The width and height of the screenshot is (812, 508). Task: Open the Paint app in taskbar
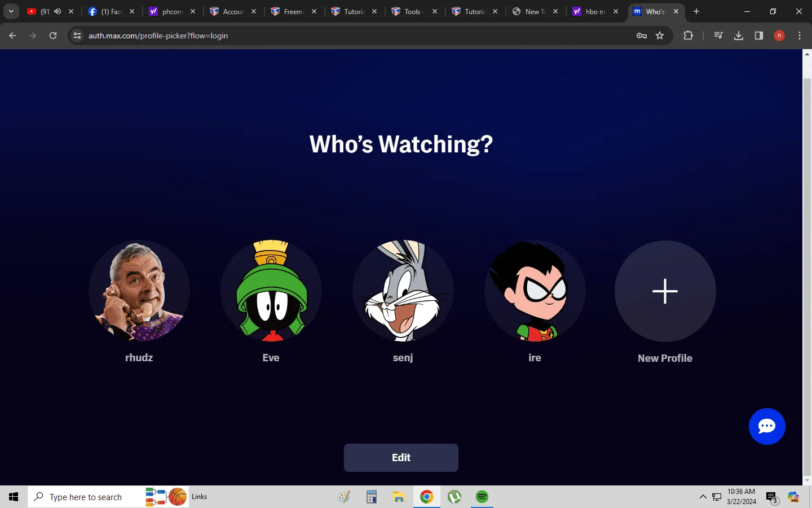343,497
